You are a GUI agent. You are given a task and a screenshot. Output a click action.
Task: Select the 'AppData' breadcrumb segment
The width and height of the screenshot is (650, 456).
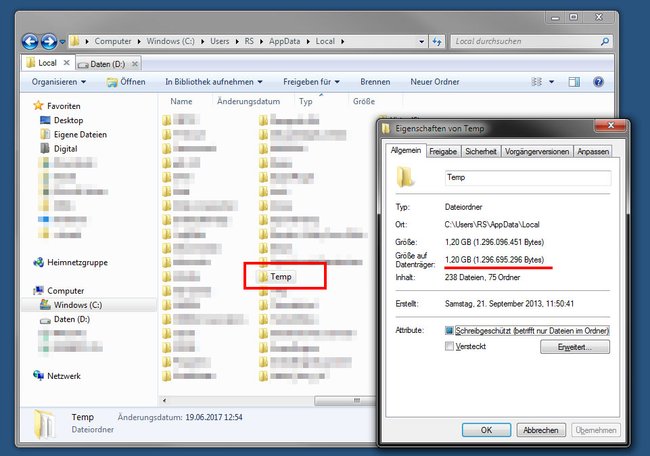coord(284,41)
